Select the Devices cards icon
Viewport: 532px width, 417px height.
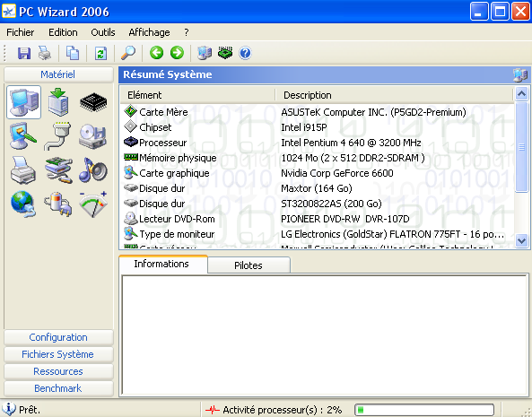click(x=58, y=170)
